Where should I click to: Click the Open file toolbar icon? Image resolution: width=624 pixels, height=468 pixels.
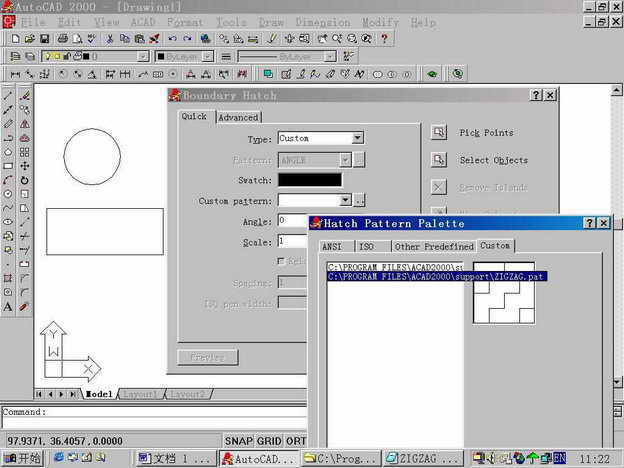coord(30,39)
